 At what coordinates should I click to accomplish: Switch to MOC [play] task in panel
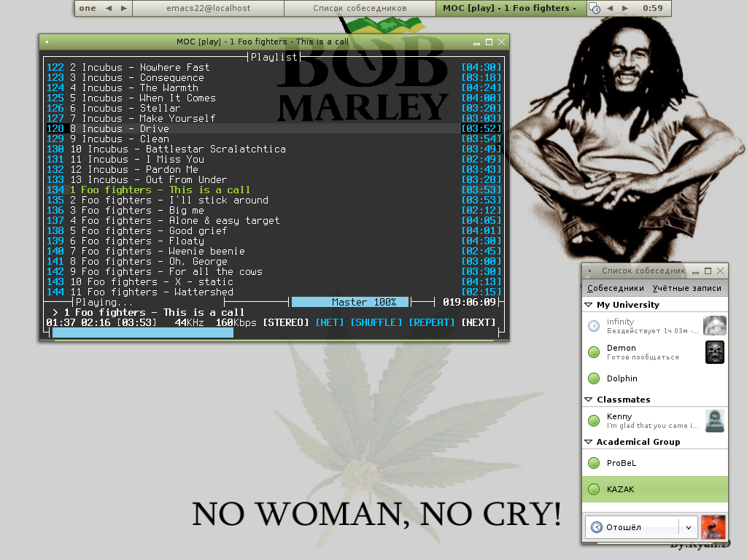pos(511,8)
